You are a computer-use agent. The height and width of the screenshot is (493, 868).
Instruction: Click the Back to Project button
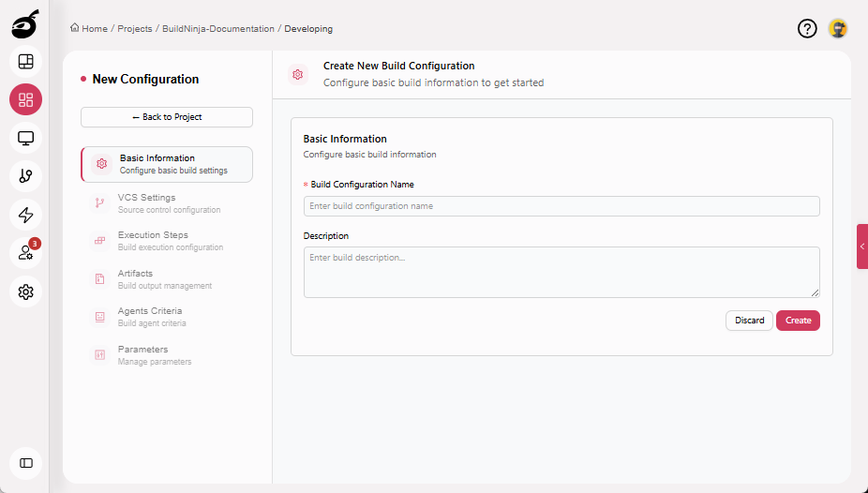coord(167,117)
